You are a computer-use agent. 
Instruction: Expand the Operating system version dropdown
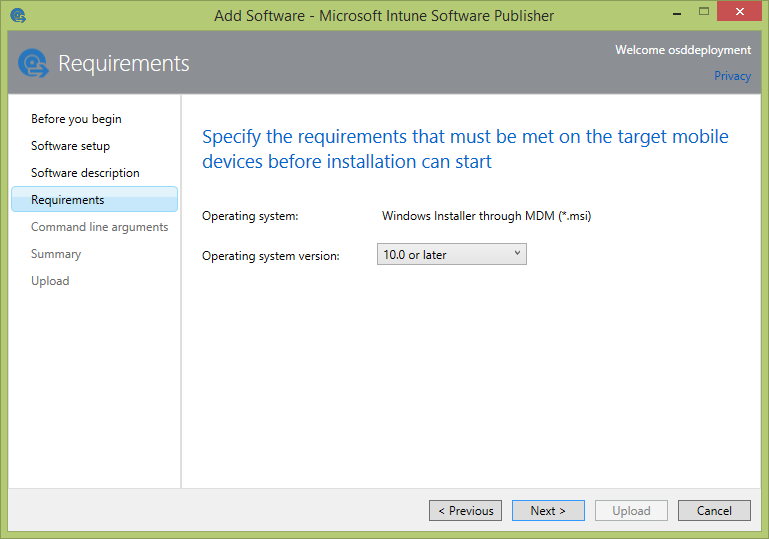tap(452, 255)
